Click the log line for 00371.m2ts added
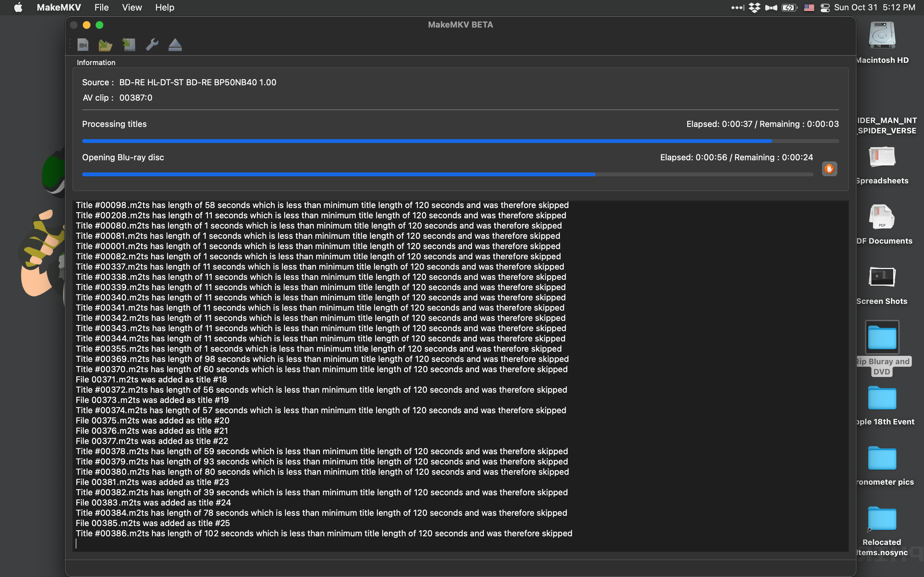 (151, 380)
